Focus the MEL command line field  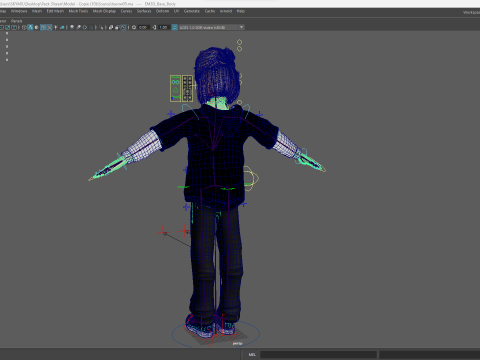(318, 354)
